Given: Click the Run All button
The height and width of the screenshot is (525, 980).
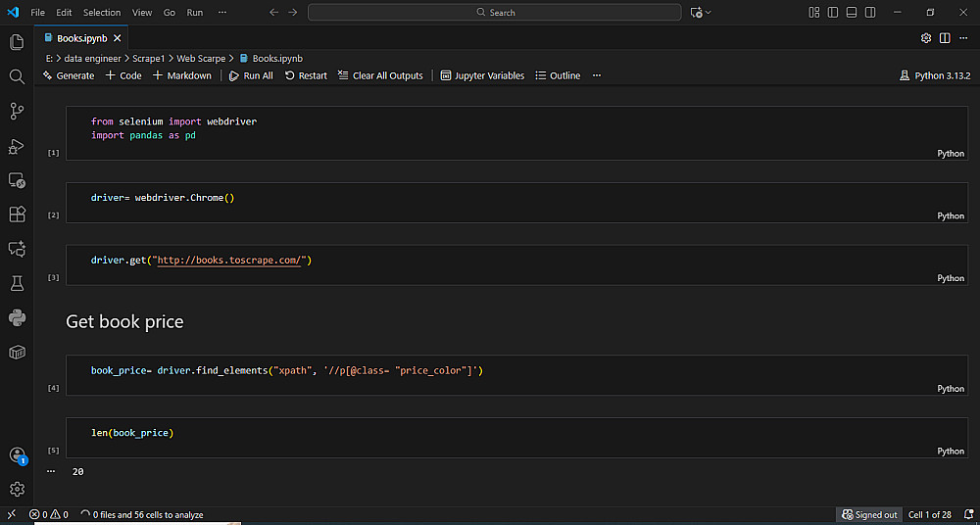Looking at the screenshot, I should [x=251, y=75].
